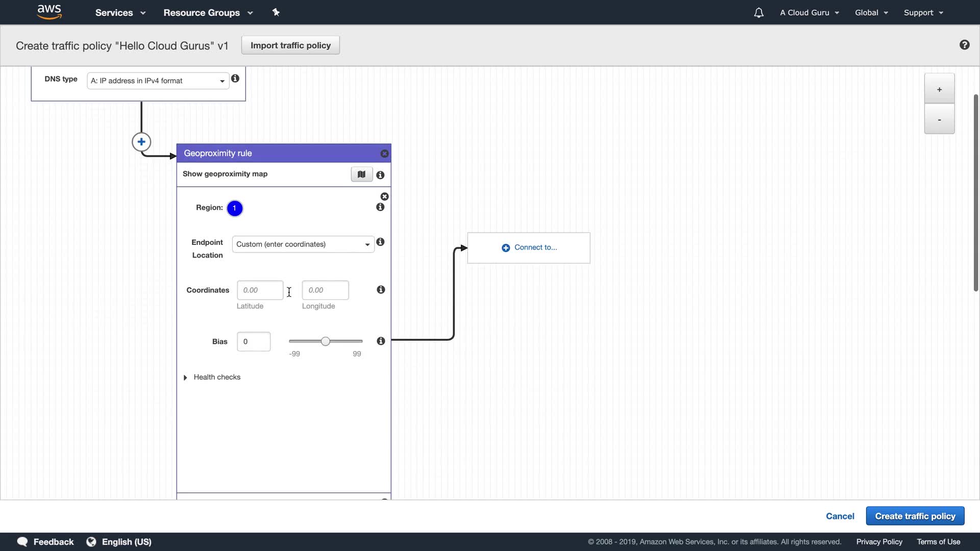Screen dimensions: 980x551
Task: Open the Endpoint Location dropdown
Action: (x=303, y=244)
